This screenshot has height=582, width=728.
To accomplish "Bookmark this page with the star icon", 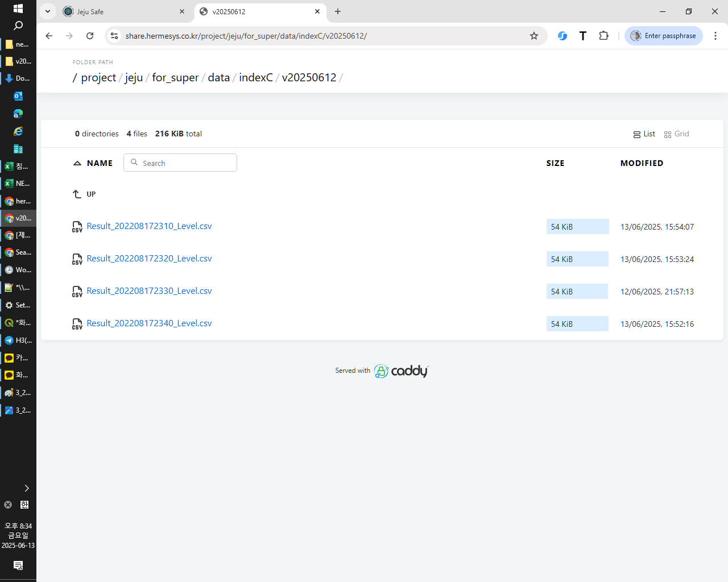I will [x=533, y=36].
